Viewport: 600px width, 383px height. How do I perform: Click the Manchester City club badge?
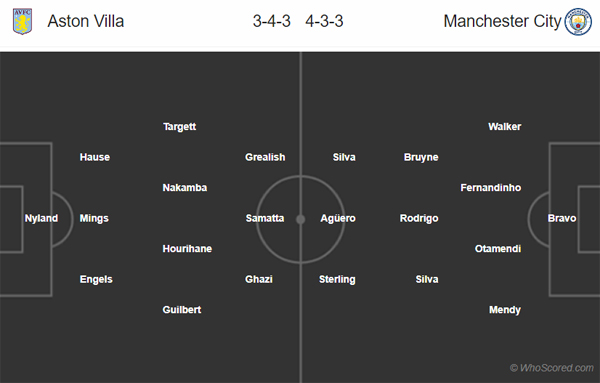578,22
